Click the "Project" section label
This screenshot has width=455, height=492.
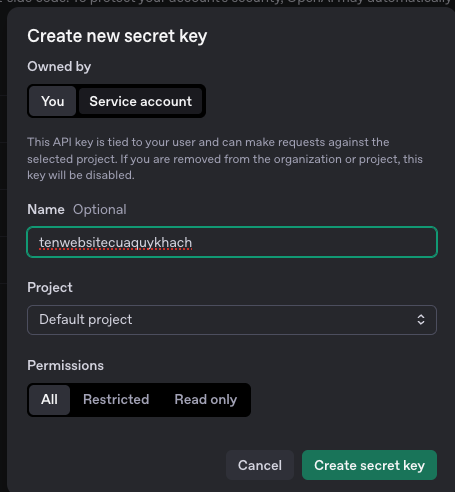point(50,288)
